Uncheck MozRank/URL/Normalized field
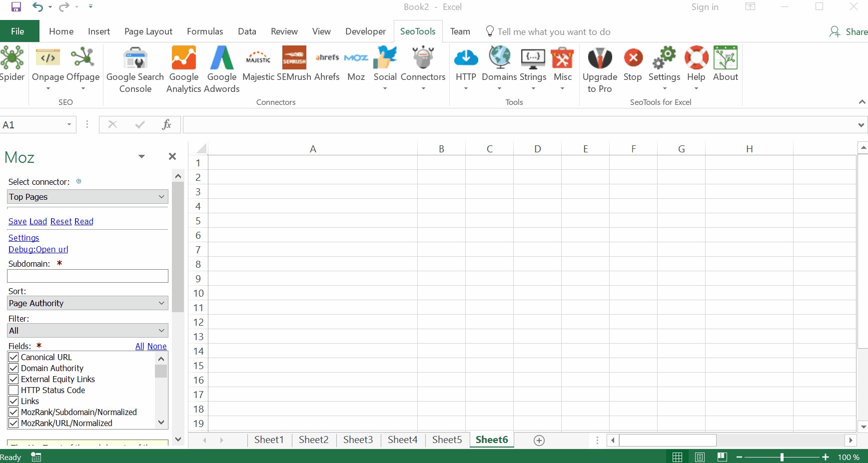Screen dimensions: 868x463 point(13,423)
